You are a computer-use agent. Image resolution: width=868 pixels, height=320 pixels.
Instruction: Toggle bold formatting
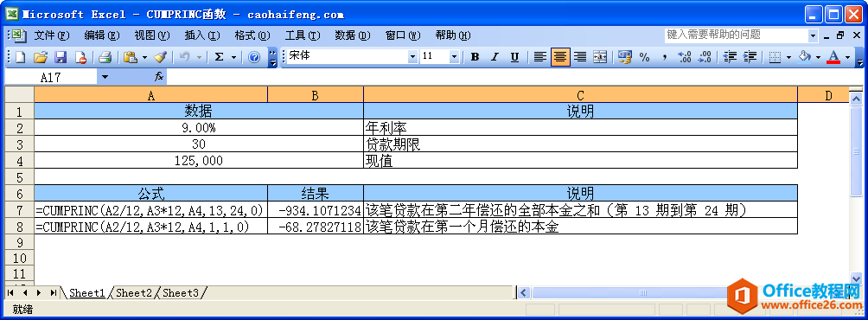475,57
